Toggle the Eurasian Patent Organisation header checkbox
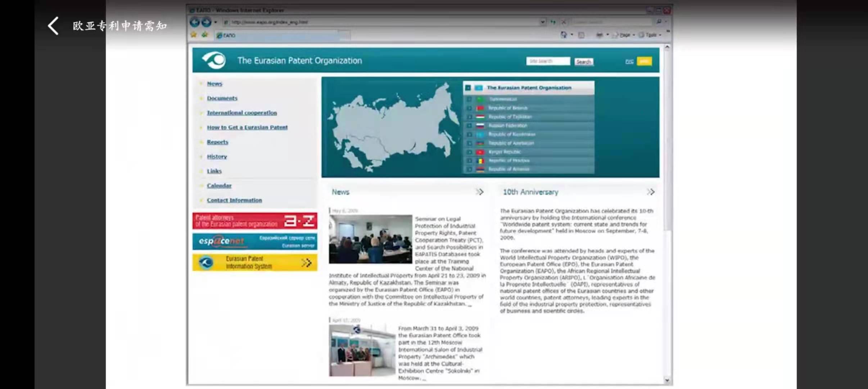868x389 pixels. 468,88
